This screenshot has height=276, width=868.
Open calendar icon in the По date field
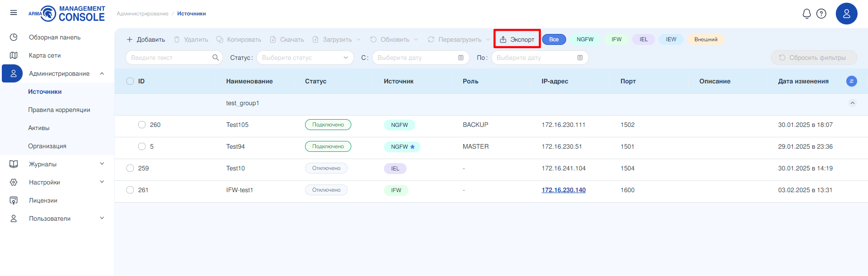pos(580,58)
